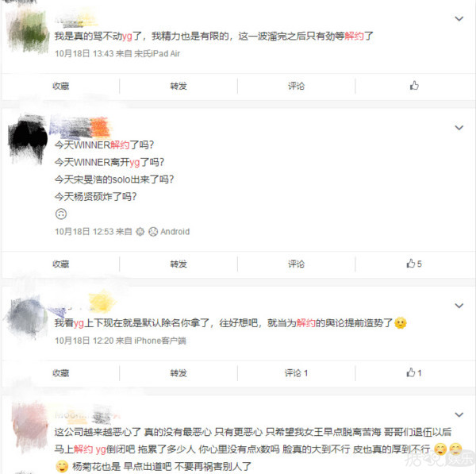Image resolution: width=476 pixels, height=474 pixels.
Task: Open chevron menu on 12:20 post
Action: click(x=459, y=306)
